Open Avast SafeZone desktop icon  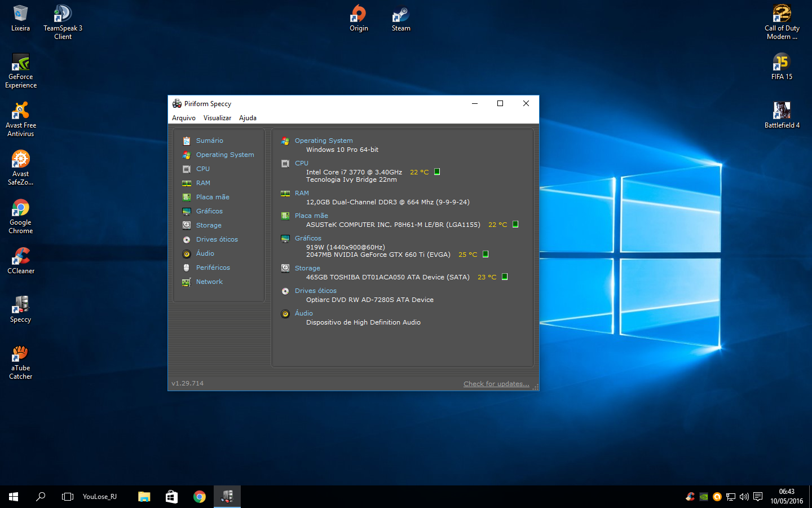[x=21, y=168]
